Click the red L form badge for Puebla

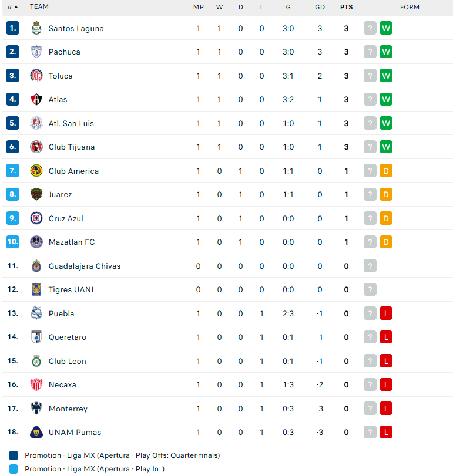pos(386,313)
